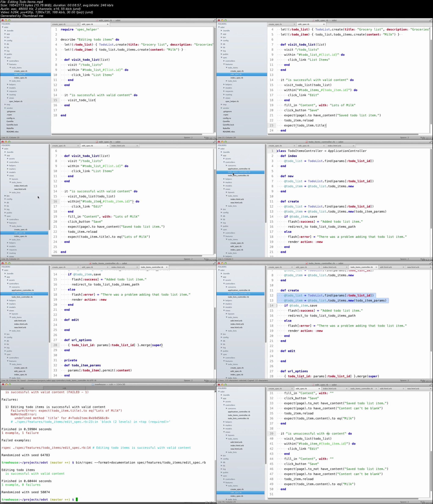
Task: Expand app folder in the 00:02:03 sidebar
Action: pyautogui.click(x=222, y=34)
